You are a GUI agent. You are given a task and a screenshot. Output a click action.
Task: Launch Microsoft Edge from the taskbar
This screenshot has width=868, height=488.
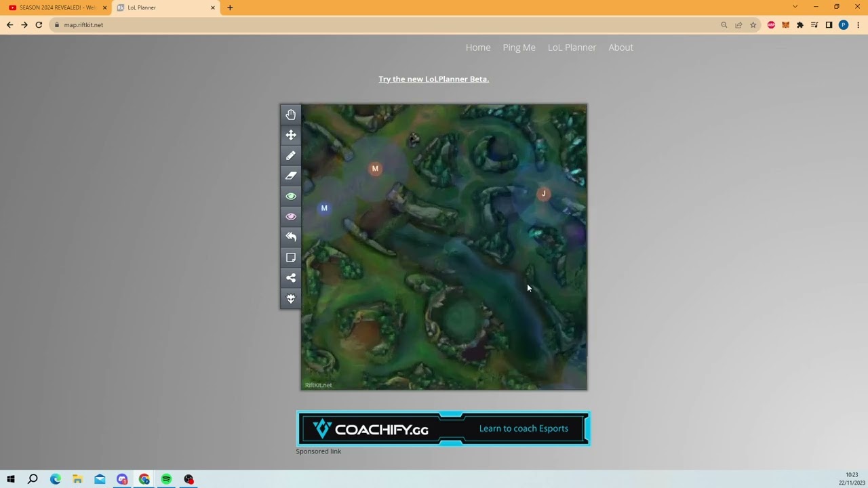pyautogui.click(x=56, y=479)
